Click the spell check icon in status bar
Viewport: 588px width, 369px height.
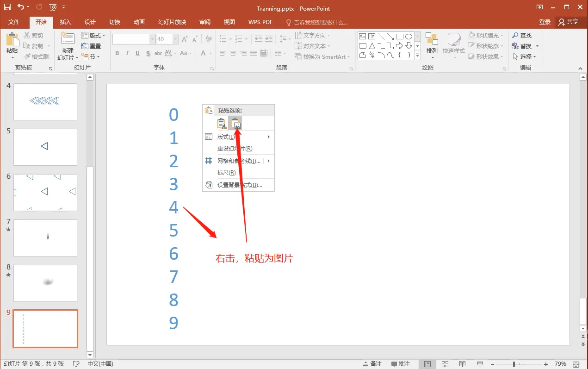point(76,364)
